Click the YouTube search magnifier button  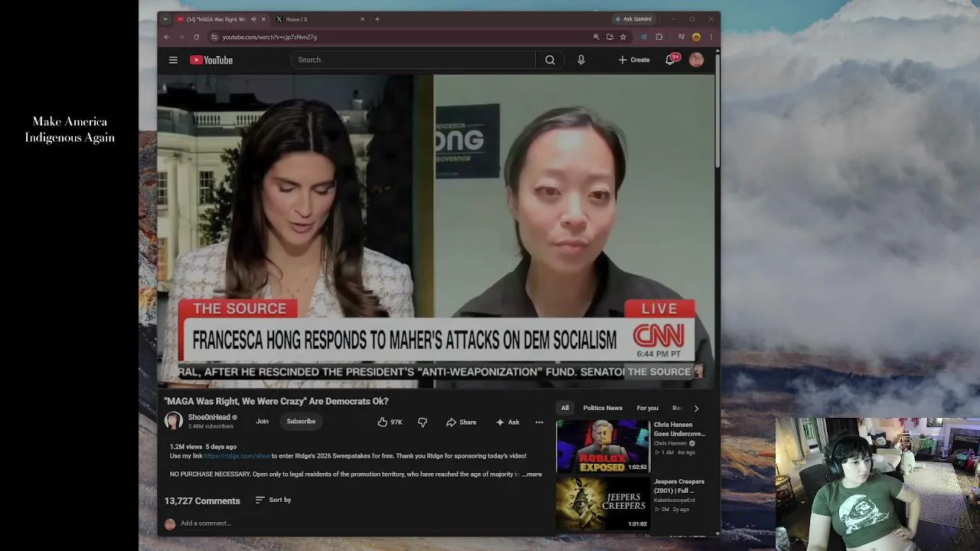tap(550, 60)
